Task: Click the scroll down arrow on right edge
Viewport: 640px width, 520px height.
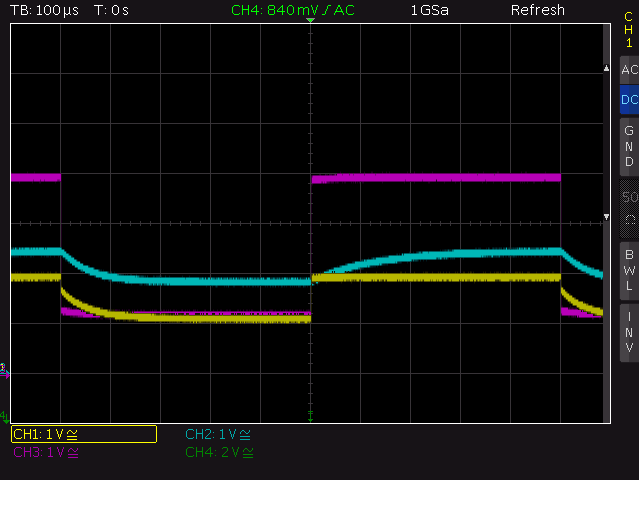Action: (x=607, y=217)
